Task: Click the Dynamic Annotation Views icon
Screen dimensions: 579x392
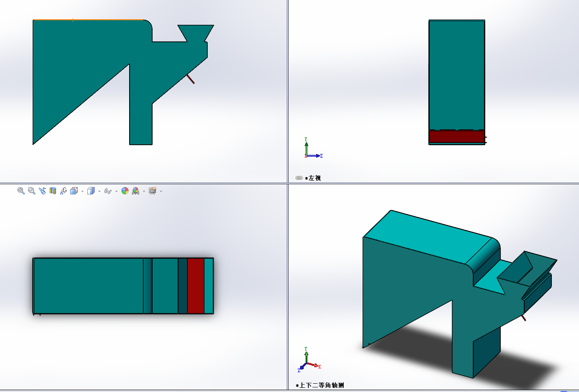Action: pyautogui.click(x=63, y=191)
